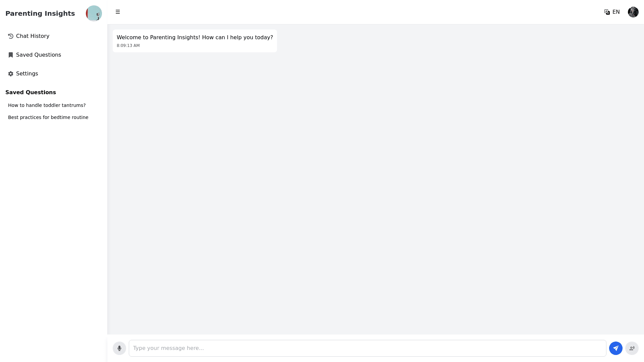
Task: Open the user profile avatar menu
Action: pos(633,12)
